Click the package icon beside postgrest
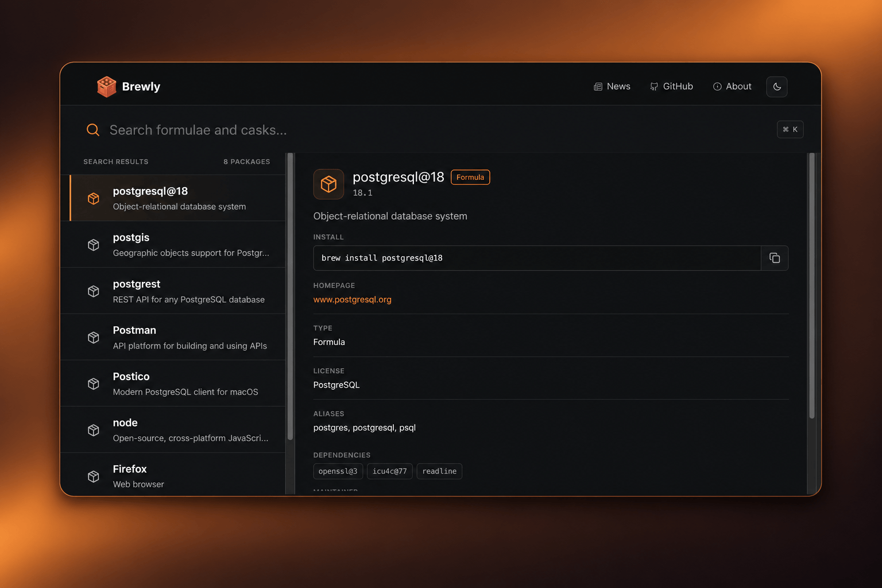Screen dimensions: 882x588 point(94,291)
